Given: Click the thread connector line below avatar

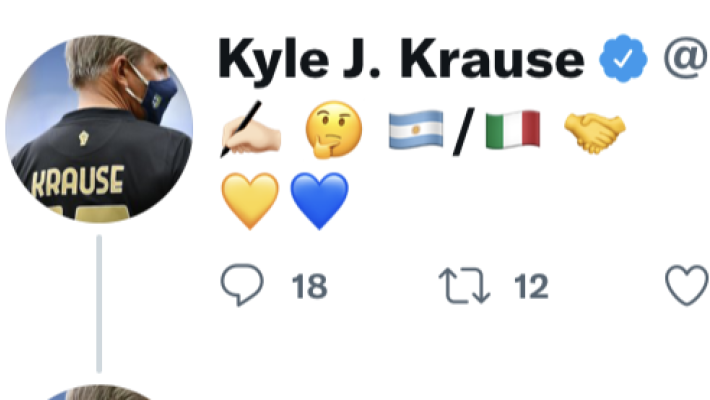Looking at the screenshot, I should pos(98,300).
